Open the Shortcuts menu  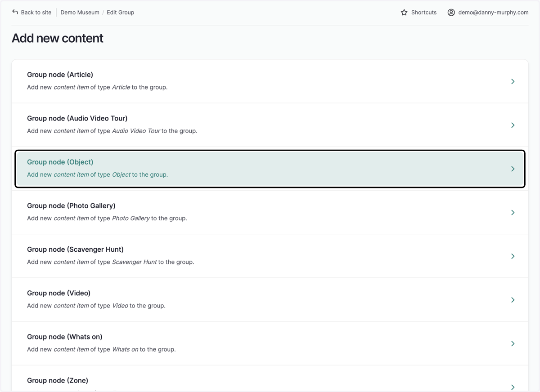point(423,13)
